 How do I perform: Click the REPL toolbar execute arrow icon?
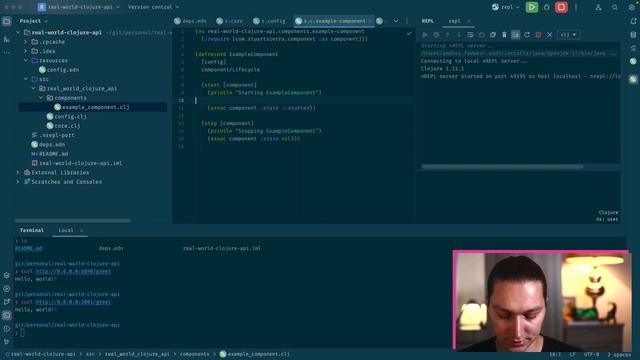click(425, 35)
